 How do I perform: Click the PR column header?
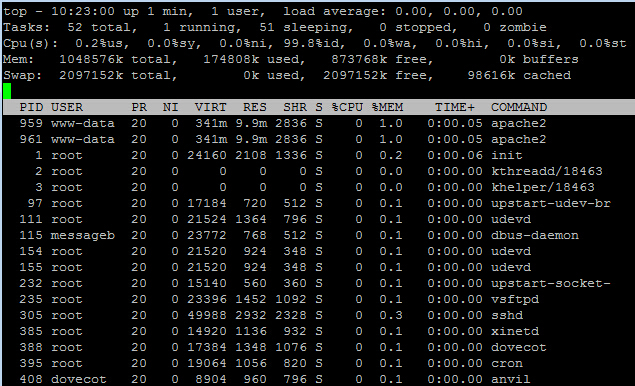(x=139, y=107)
